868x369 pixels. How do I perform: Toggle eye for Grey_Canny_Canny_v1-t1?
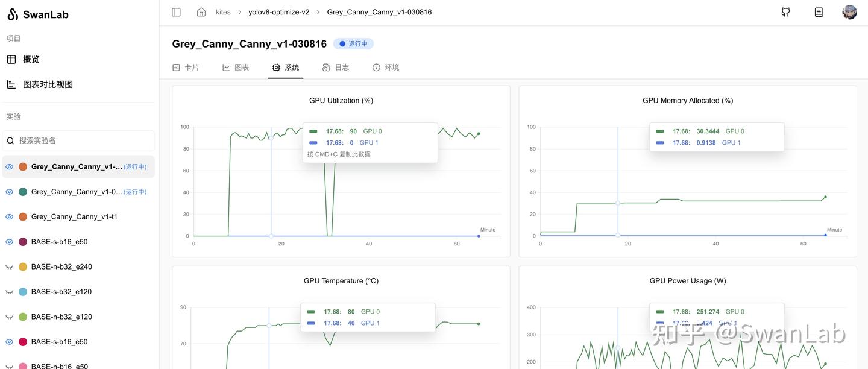tap(10, 217)
